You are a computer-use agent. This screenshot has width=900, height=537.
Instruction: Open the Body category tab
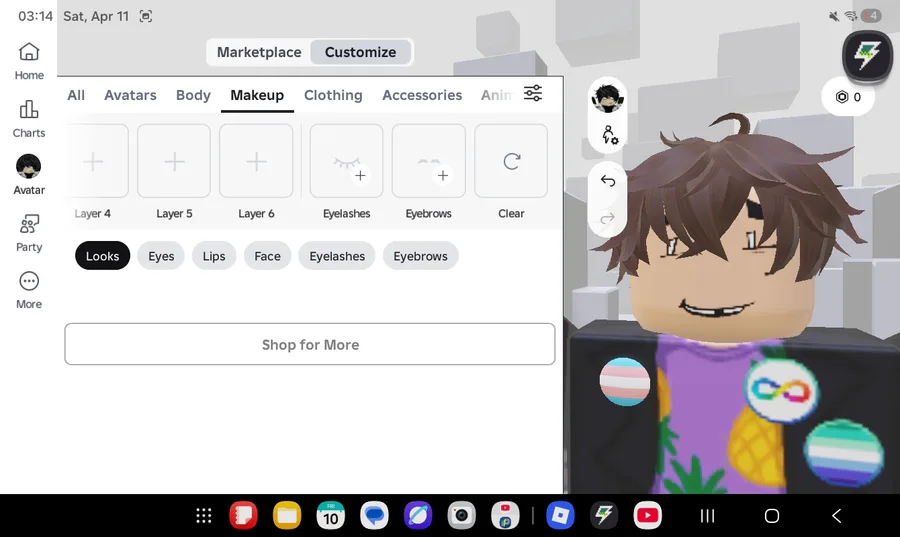(x=193, y=95)
